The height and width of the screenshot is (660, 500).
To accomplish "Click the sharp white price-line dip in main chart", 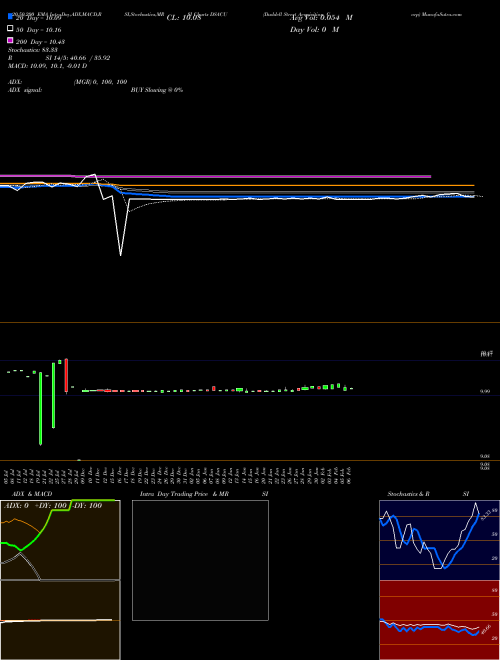I will click(120, 227).
